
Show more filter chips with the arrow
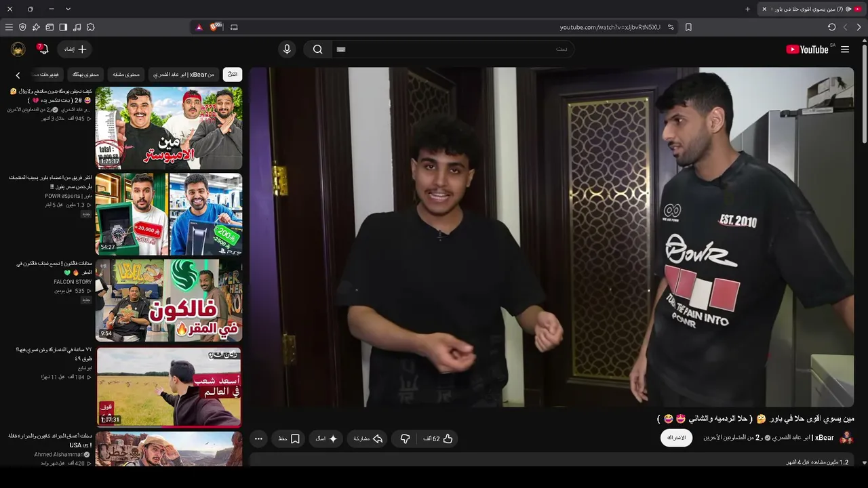pyautogui.click(x=18, y=75)
